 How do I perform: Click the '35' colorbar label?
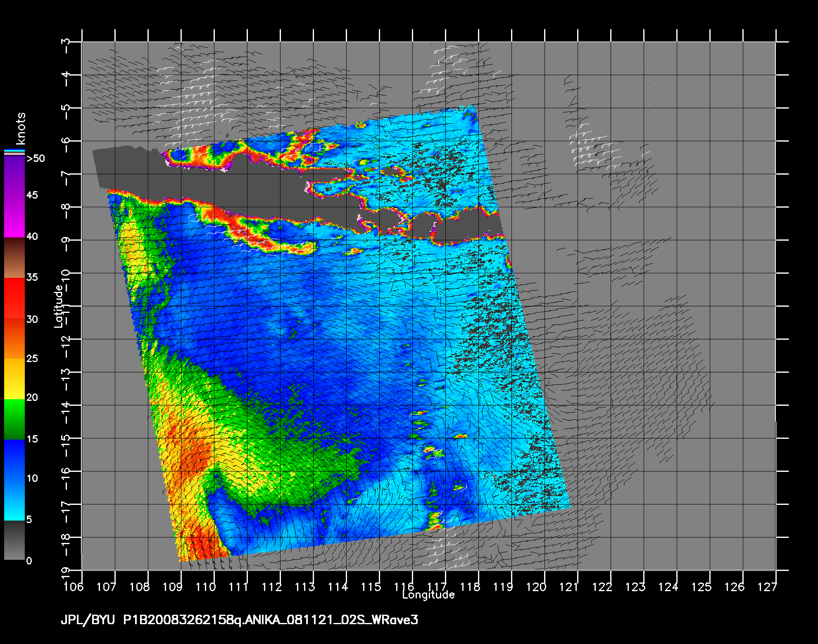pos(32,277)
